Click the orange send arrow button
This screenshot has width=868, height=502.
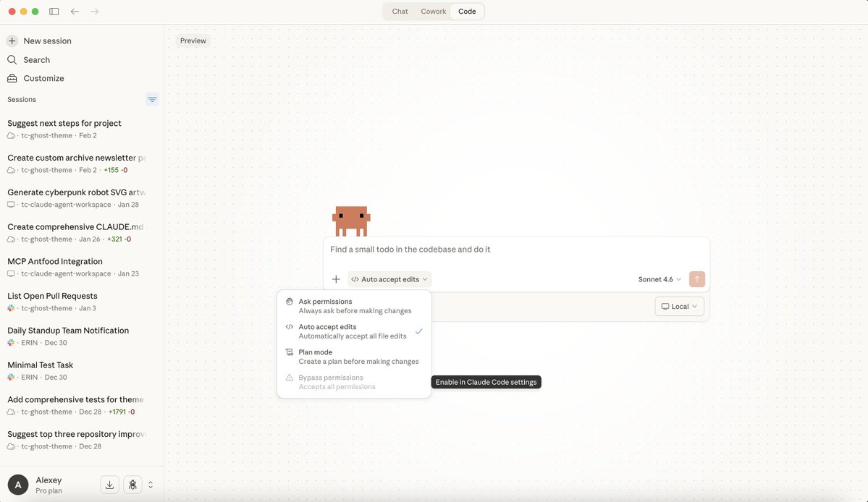(x=696, y=278)
